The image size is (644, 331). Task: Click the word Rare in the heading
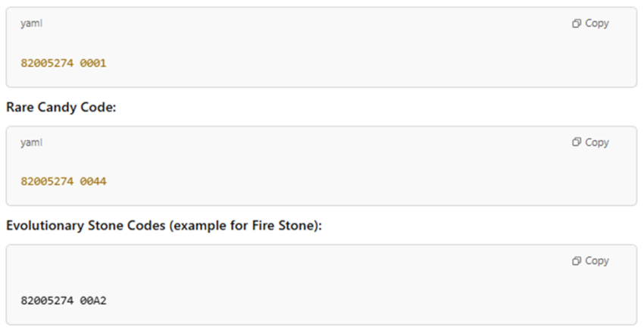(x=20, y=108)
